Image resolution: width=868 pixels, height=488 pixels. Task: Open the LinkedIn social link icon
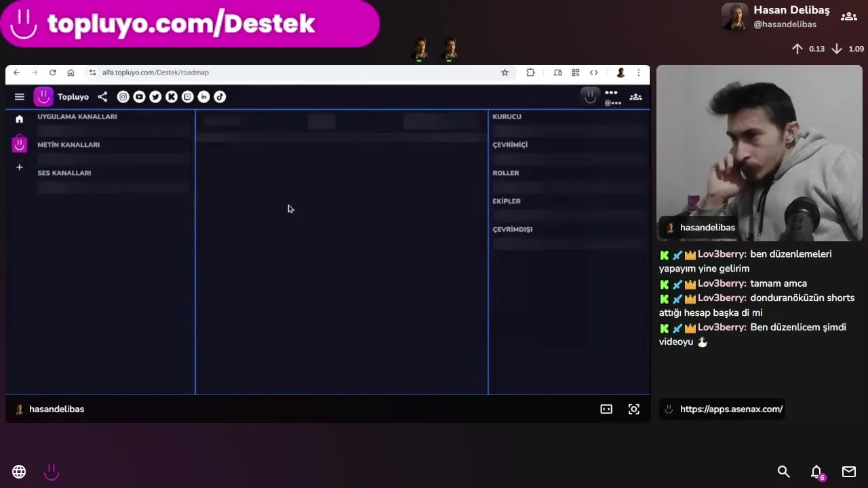coord(203,97)
